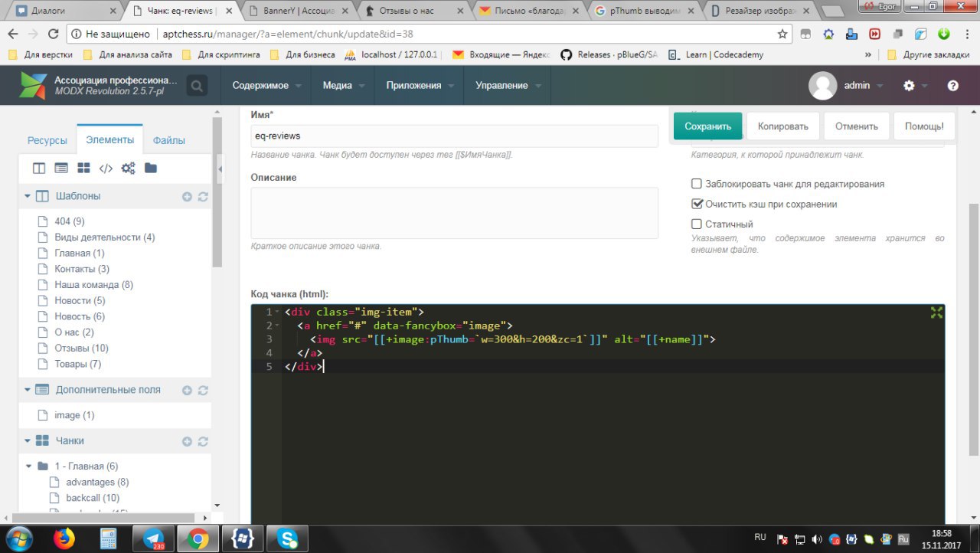Open the calculator from the taskbar

(x=109, y=538)
